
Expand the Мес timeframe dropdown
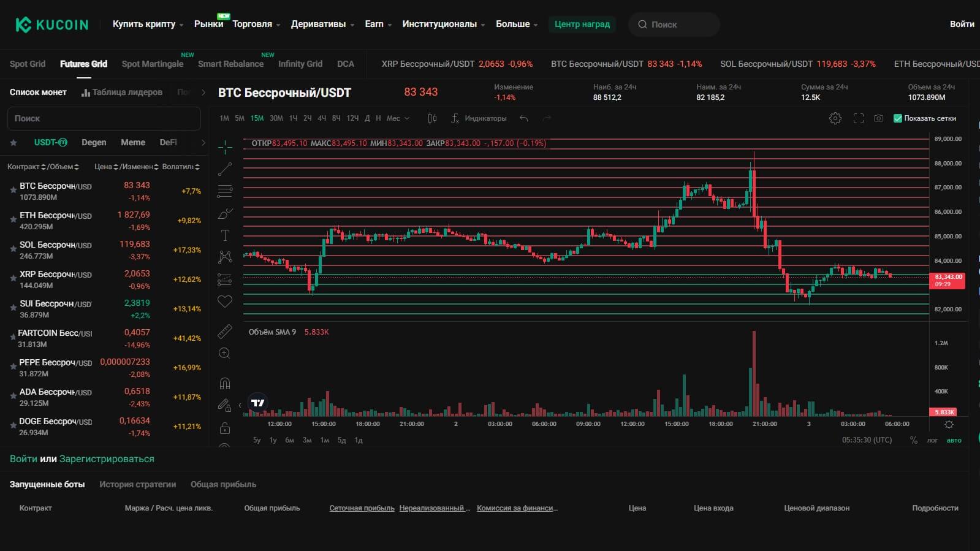pyautogui.click(x=398, y=118)
